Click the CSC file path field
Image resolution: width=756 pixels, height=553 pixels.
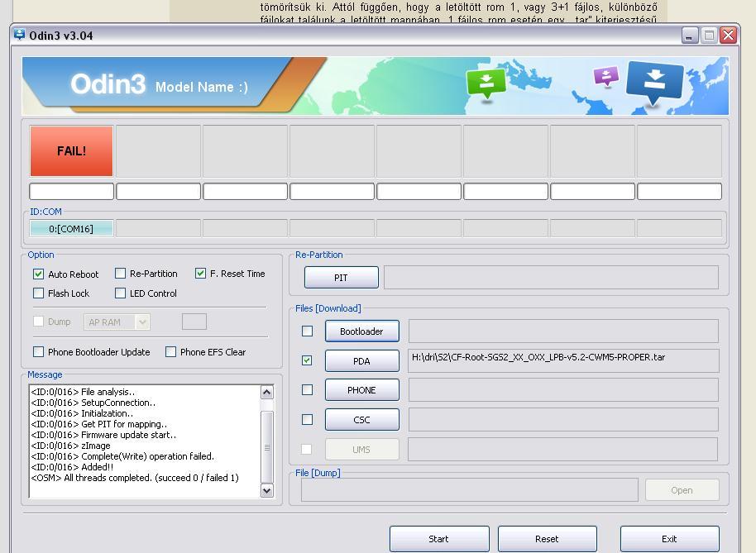point(563,420)
